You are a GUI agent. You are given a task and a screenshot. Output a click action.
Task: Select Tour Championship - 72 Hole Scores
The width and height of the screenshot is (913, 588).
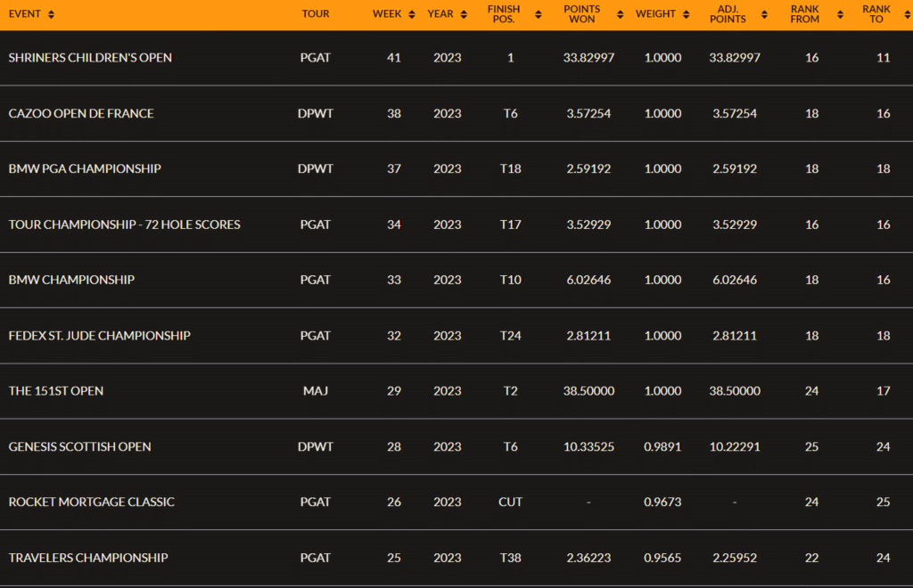point(124,225)
